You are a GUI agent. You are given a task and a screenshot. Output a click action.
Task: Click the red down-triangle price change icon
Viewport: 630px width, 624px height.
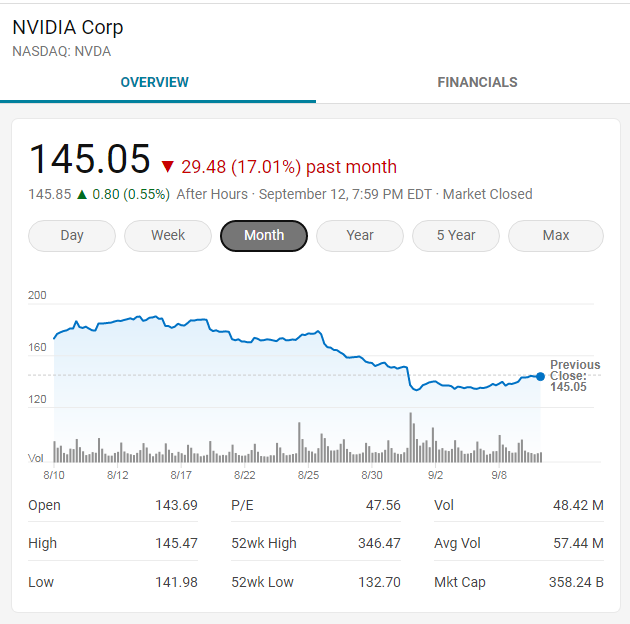click(167, 167)
